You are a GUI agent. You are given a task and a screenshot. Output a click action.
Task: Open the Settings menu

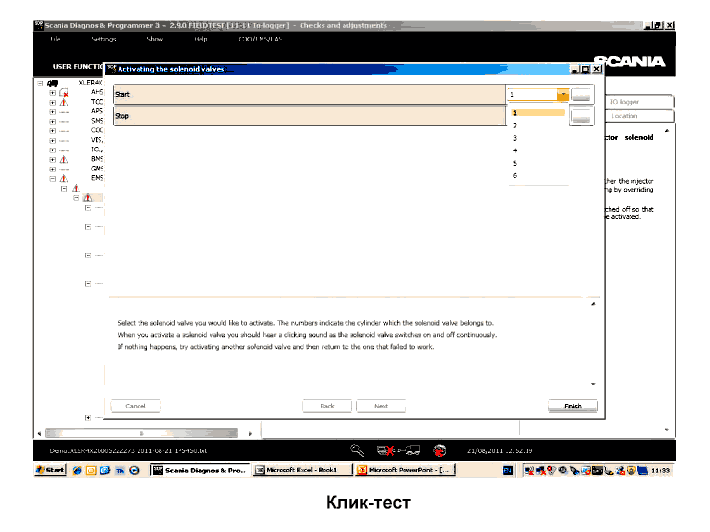104,39
